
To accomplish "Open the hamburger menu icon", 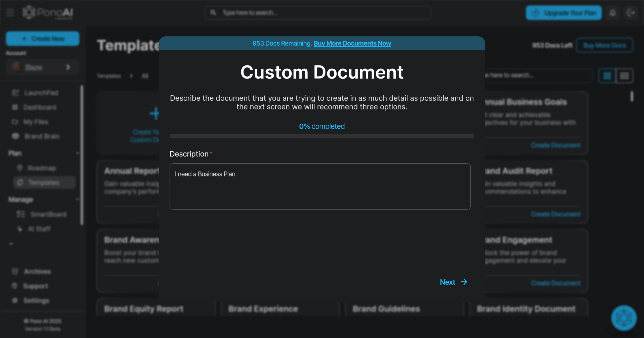I will tap(10, 12).
